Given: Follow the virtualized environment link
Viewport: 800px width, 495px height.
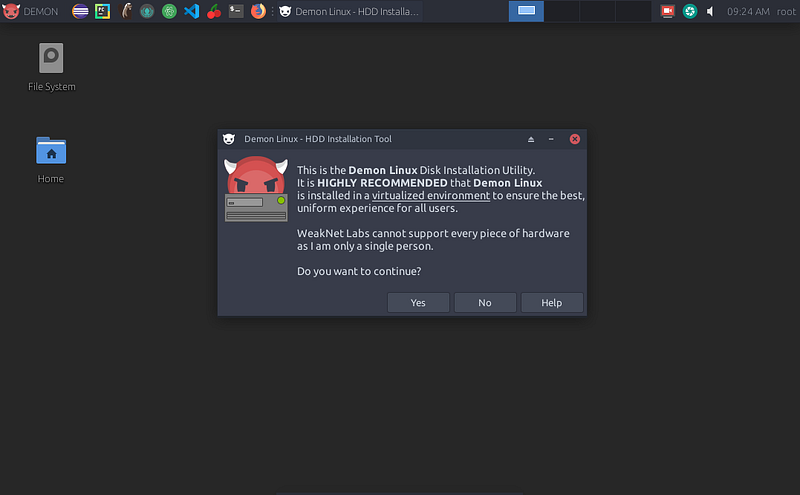Looking at the screenshot, I should pyautogui.click(x=431, y=195).
